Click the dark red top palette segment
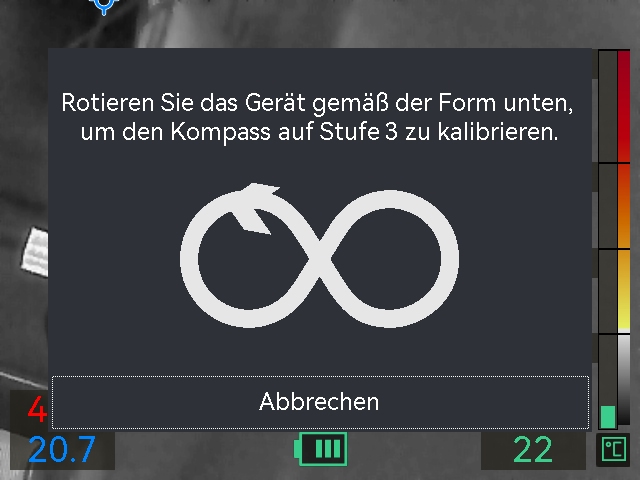640x480 pixels. tap(624, 106)
